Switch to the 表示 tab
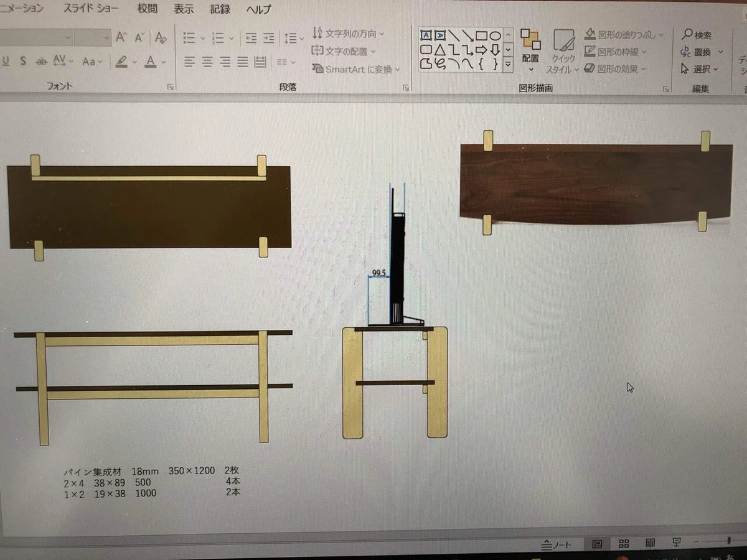Screen dimensions: 747x560 coord(184,9)
